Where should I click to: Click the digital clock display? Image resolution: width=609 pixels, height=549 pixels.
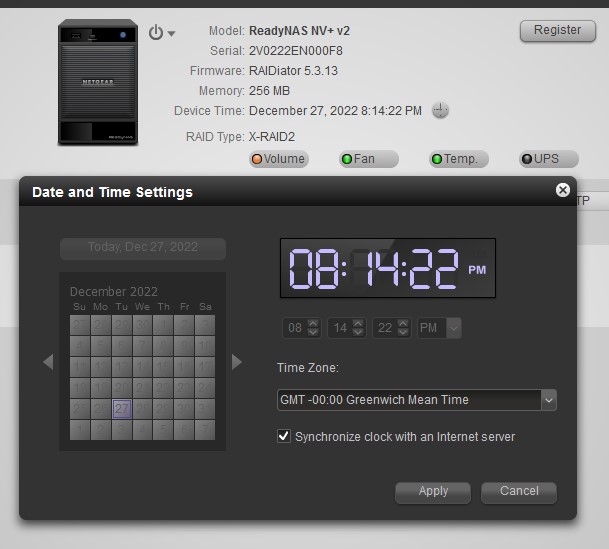click(x=388, y=268)
